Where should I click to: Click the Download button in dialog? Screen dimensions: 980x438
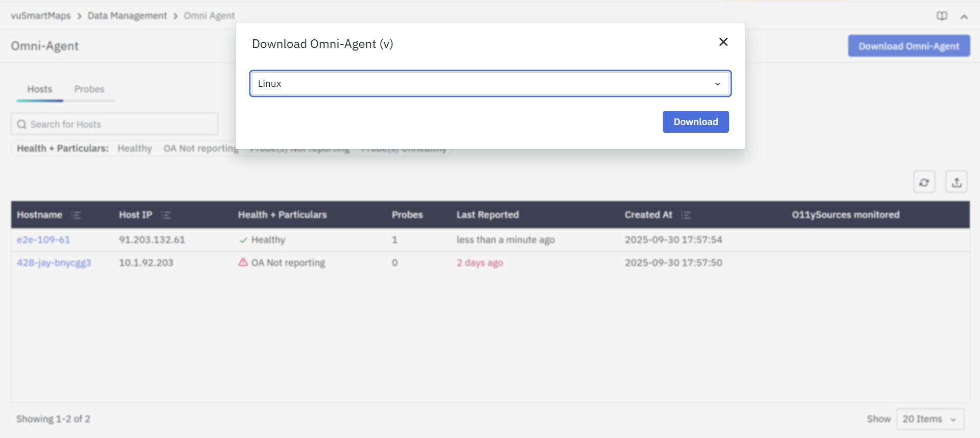[x=695, y=122]
